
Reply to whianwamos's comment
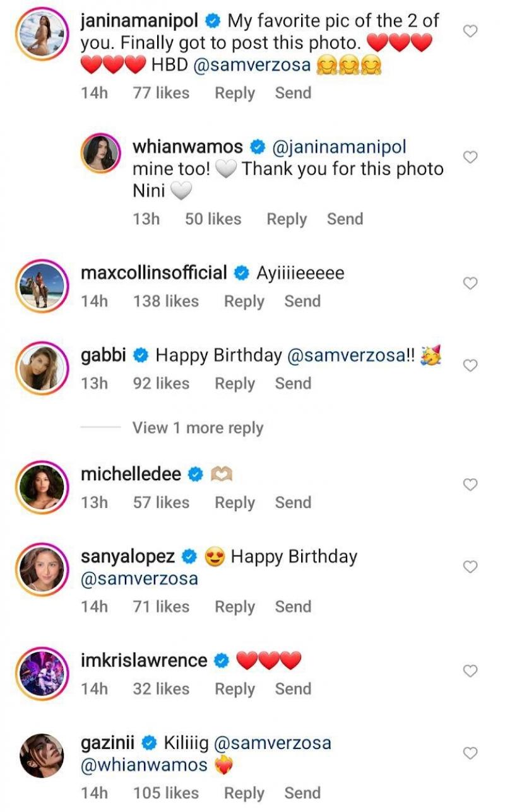pyautogui.click(x=287, y=219)
